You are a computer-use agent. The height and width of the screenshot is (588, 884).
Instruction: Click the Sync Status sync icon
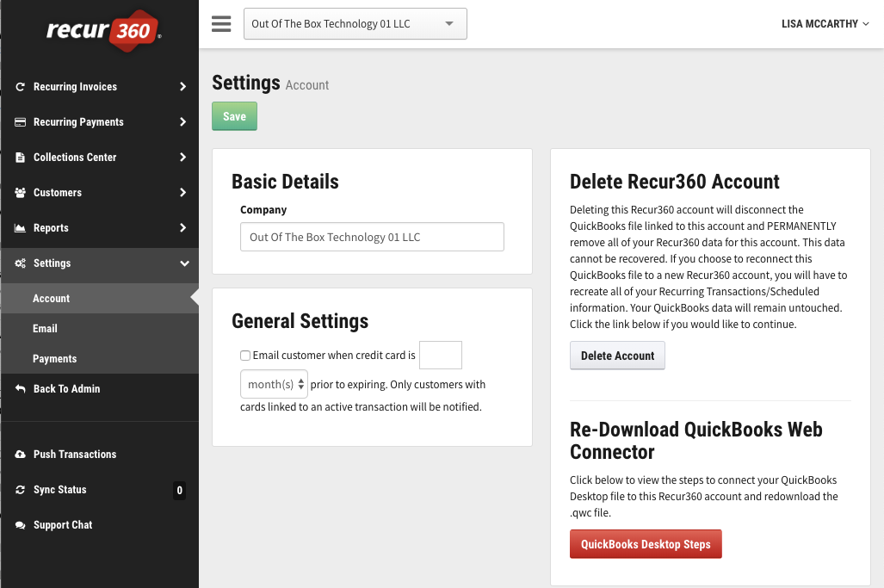pos(21,490)
